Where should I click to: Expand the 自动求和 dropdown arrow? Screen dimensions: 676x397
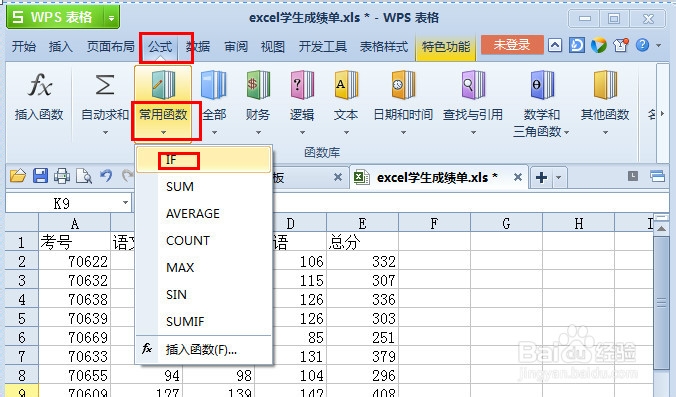coord(105,133)
